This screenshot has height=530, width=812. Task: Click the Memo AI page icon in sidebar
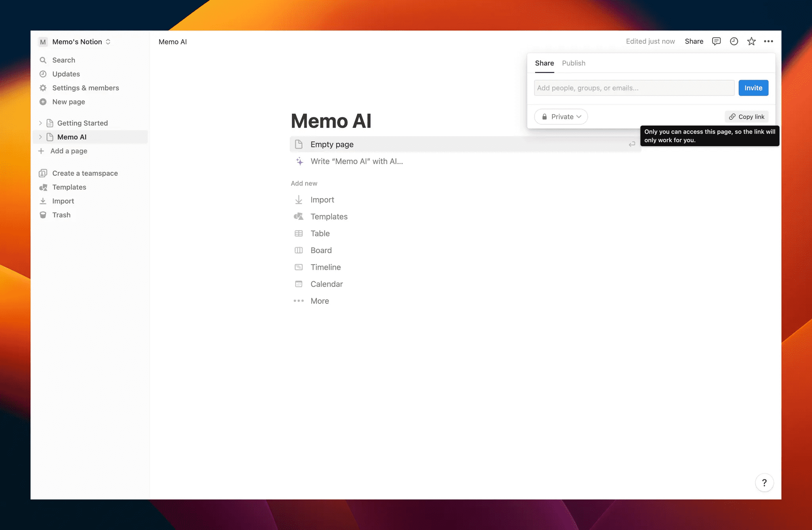pyautogui.click(x=50, y=137)
